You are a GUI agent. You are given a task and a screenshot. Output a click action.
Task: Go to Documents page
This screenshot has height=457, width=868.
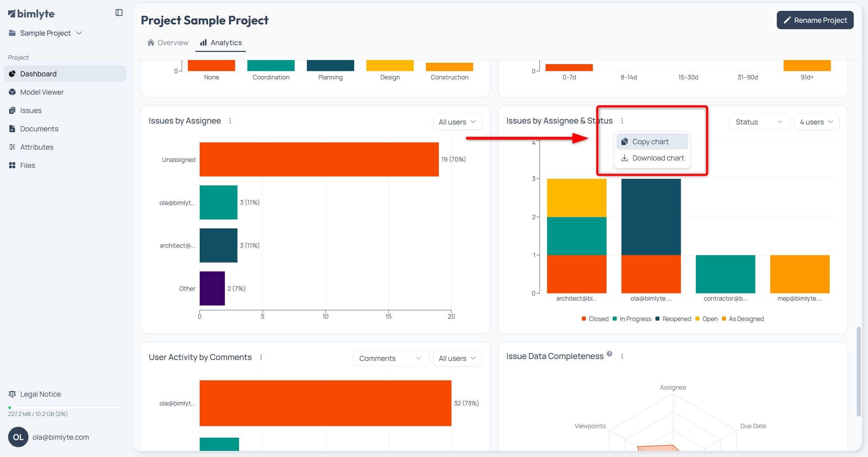tap(65, 129)
